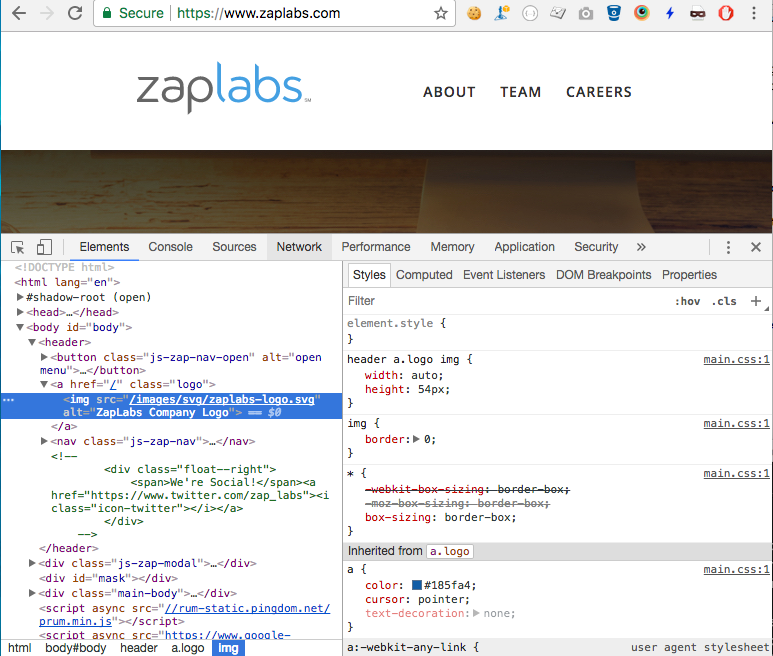Open the Performance tab

(x=376, y=247)
